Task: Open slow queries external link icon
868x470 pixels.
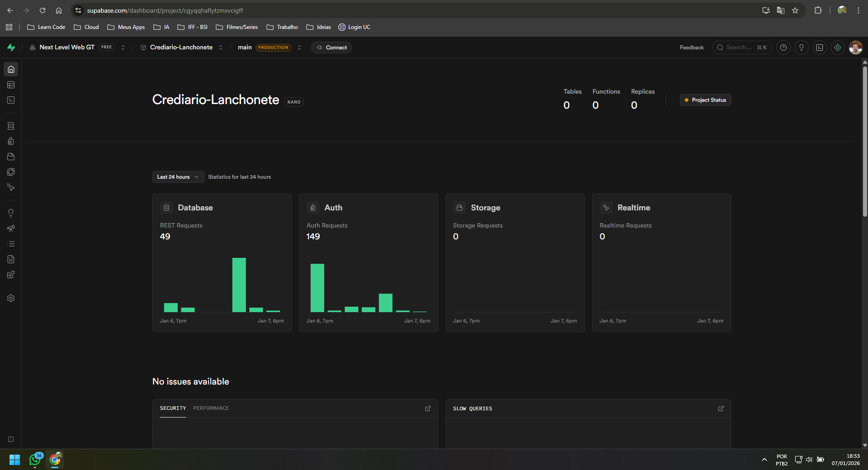Action: (721, 408)
